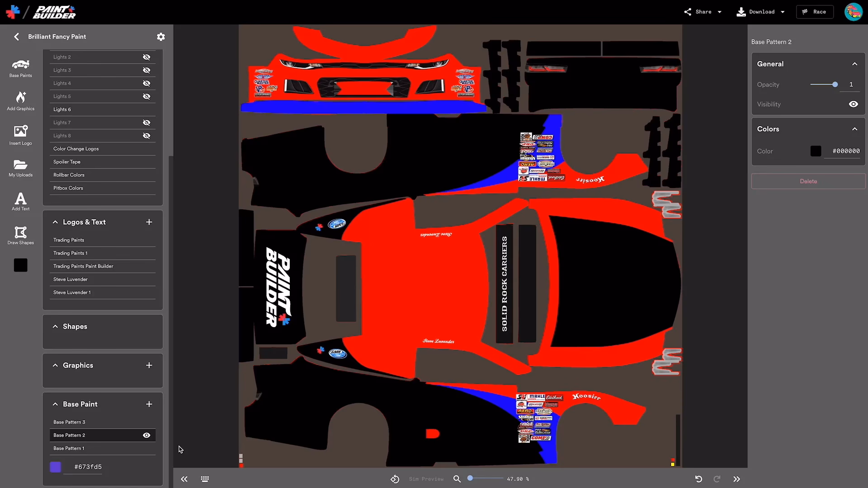Select the Insert Logo tool

(x=20, y=135)
